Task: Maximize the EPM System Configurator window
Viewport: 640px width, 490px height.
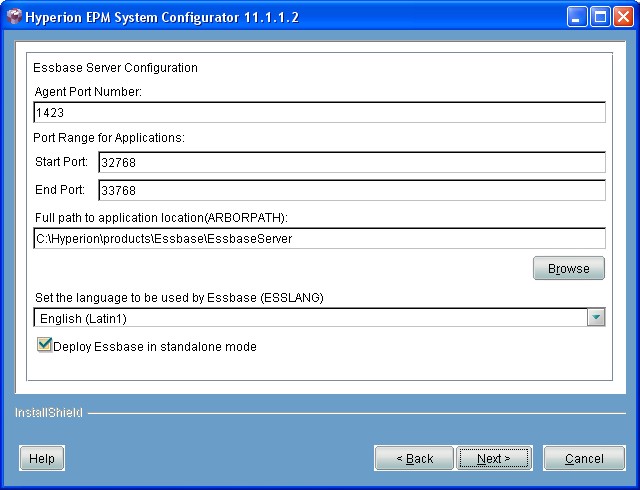Action: coord(601,17)
